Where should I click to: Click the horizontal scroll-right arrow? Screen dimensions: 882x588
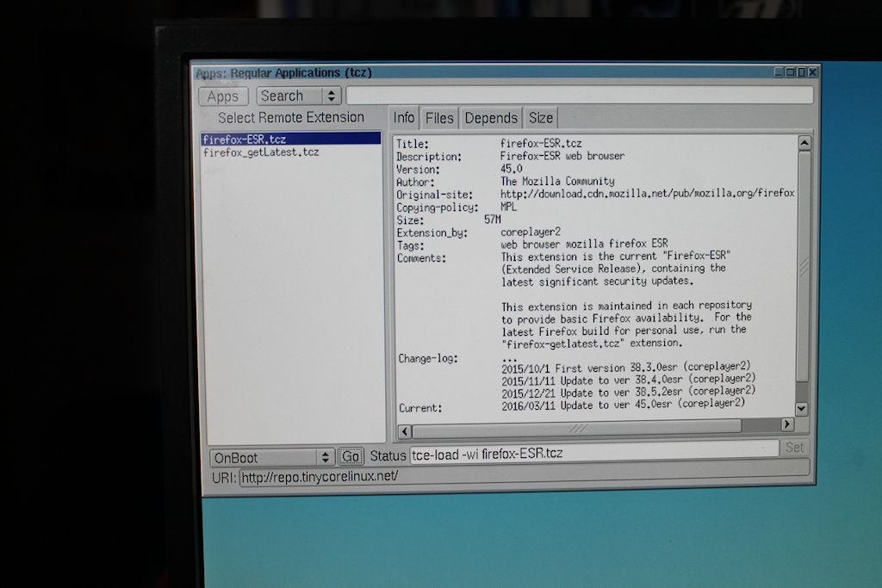(787, 425)
